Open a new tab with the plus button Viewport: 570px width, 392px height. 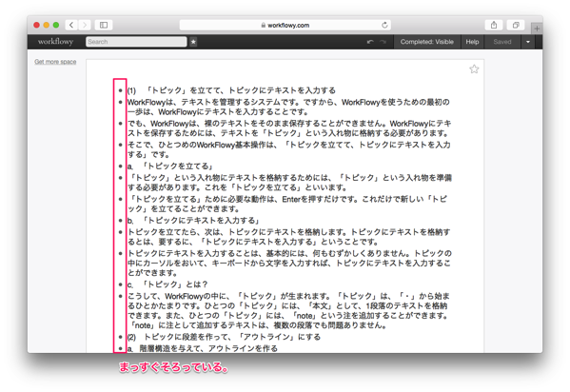pyautogui.click(x=537, y=29)
